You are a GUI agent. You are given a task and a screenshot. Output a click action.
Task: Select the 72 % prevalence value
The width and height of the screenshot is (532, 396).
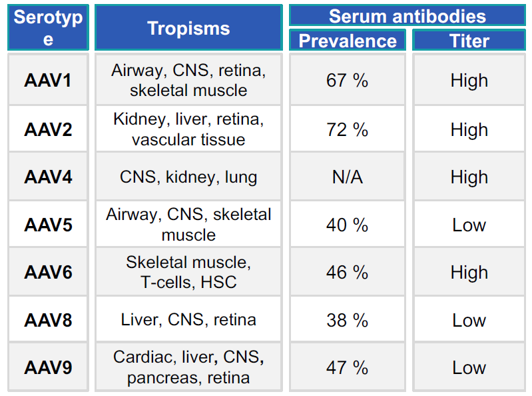(347, 129)
